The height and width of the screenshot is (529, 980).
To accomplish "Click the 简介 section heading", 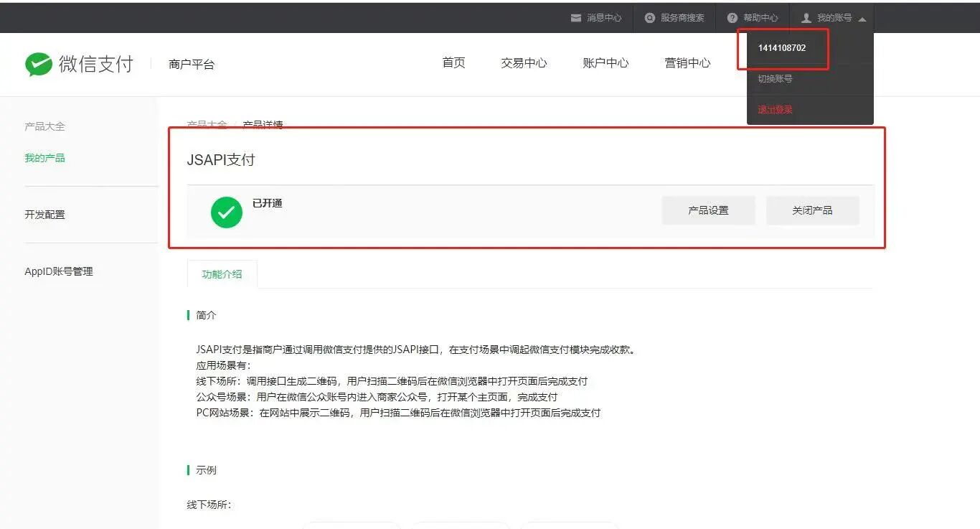I will (x=206, y=315).
